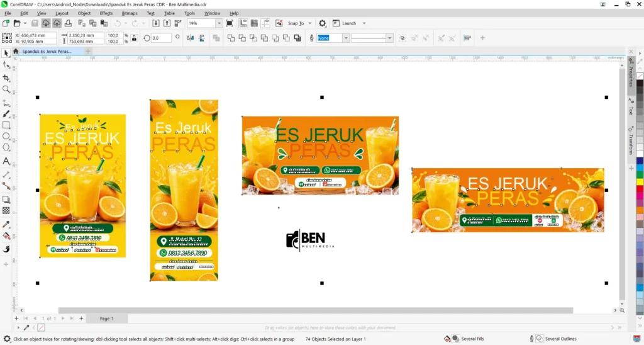Select the Ellipse tool
The image size is (644, 345).
point(6,136)
